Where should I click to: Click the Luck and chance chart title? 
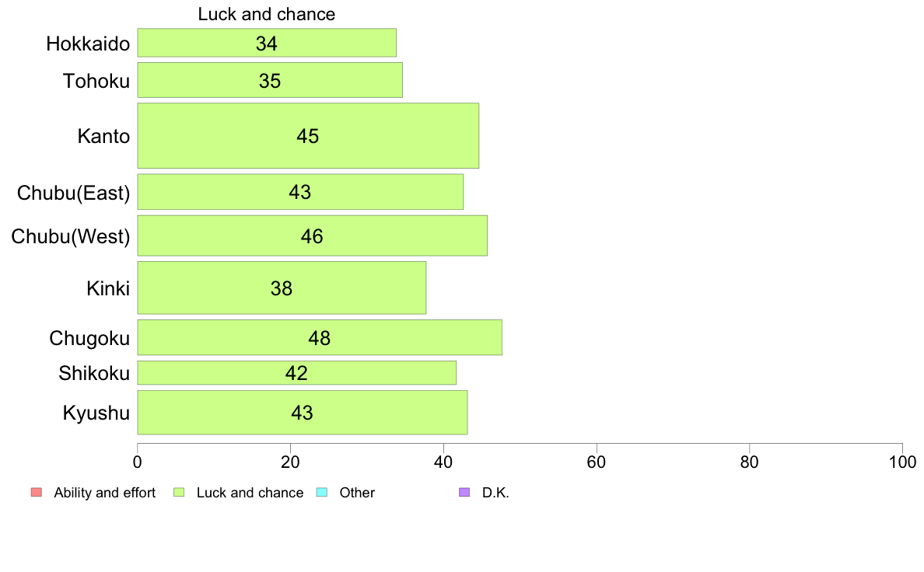tap(266, 14)
